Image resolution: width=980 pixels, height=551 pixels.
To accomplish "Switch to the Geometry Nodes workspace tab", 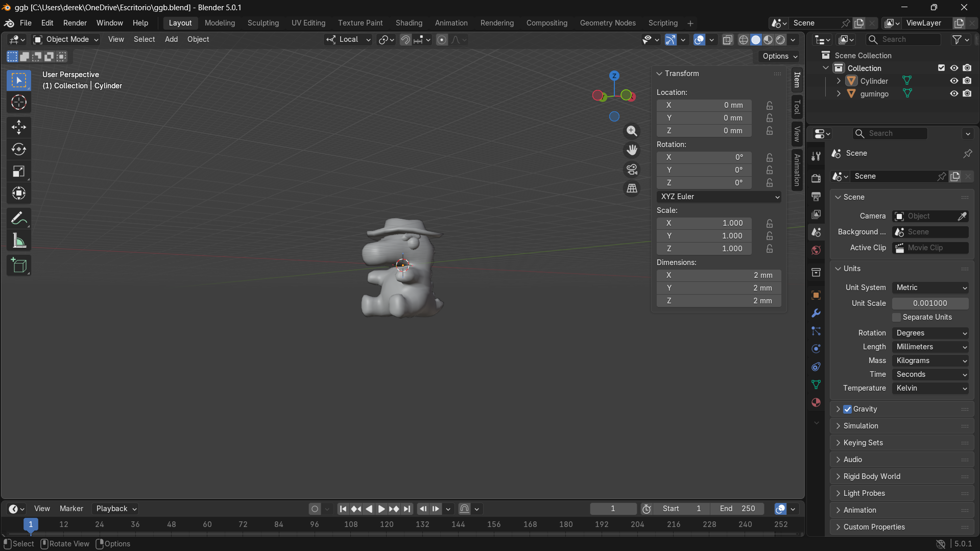I will (608, 23).
